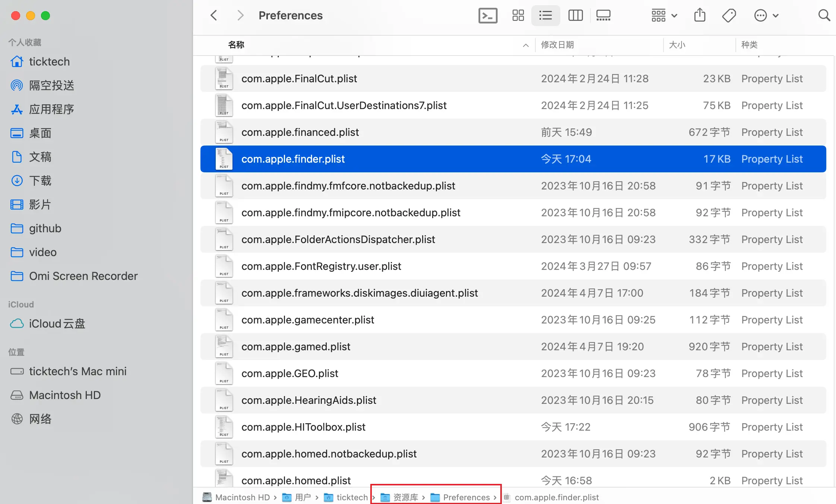
Task: Select Macintosh HD in sidebar
Action: click(x=56, y=395)
